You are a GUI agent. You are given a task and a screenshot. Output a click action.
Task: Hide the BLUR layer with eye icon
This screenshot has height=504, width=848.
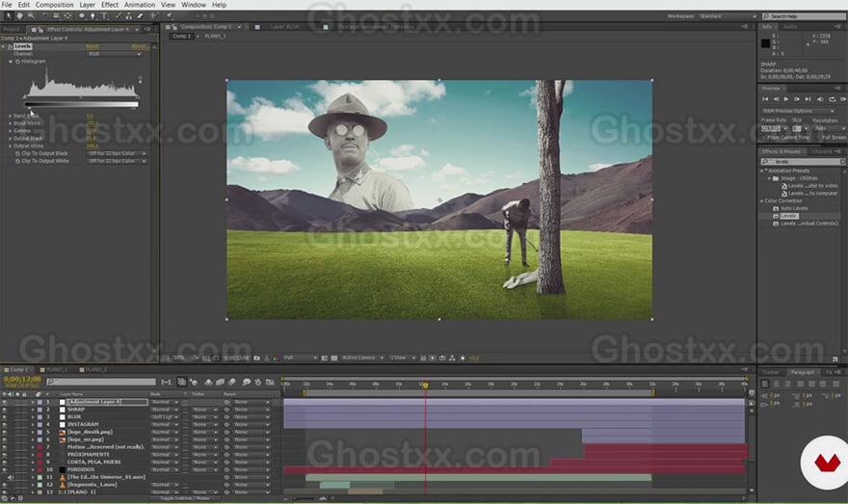pyautogui.click(x=4, y=417)
